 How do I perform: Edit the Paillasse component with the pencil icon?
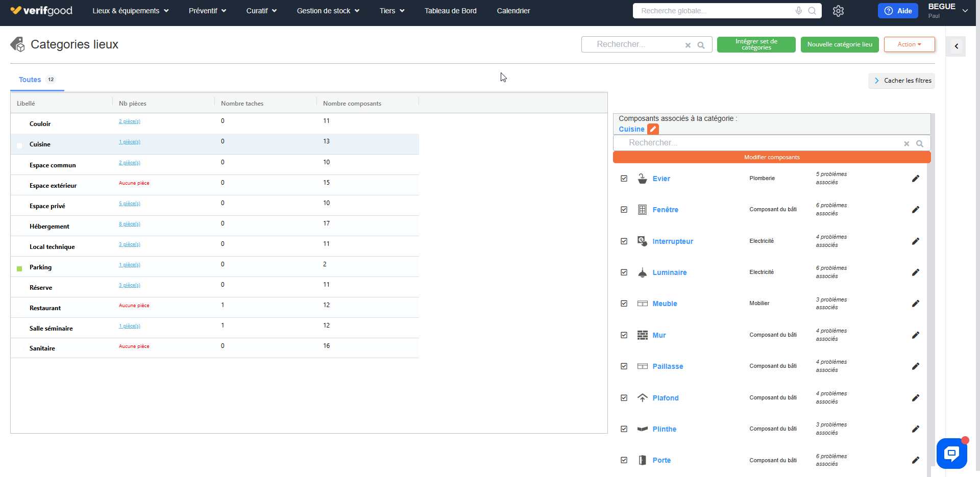916,366
